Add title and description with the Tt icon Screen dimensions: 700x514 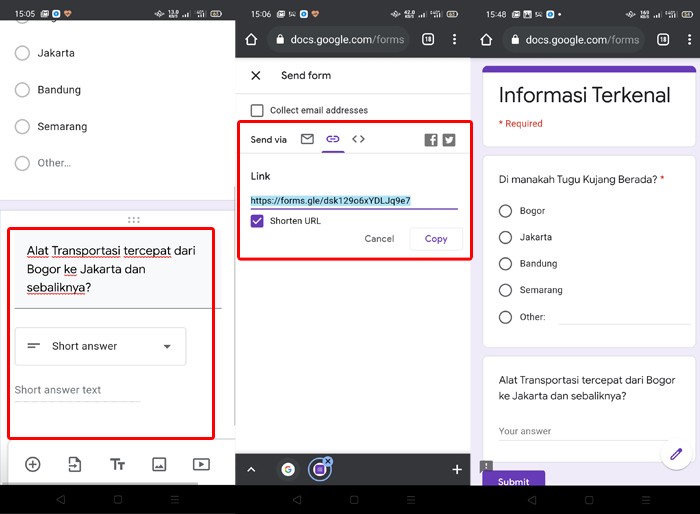(117, 464)
